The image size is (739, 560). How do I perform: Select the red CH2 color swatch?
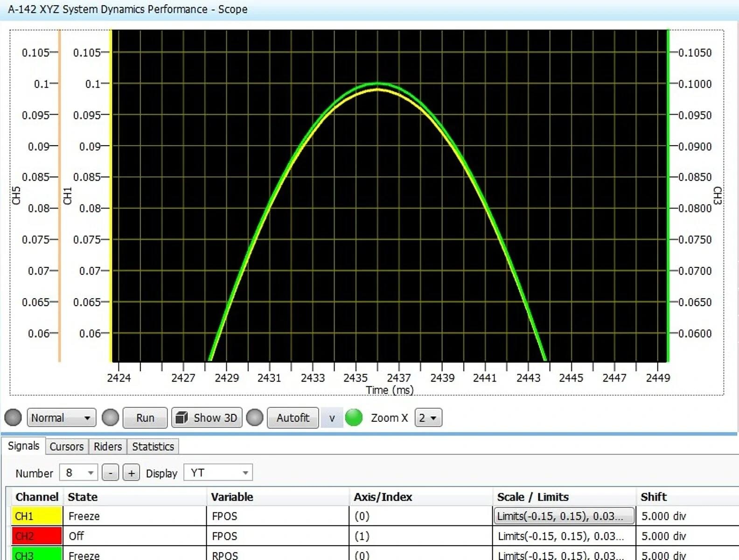[x=37, y=536]
